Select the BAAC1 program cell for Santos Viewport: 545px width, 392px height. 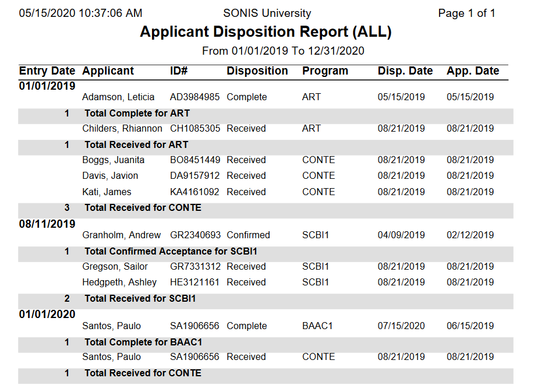click(x=317, y=326)
